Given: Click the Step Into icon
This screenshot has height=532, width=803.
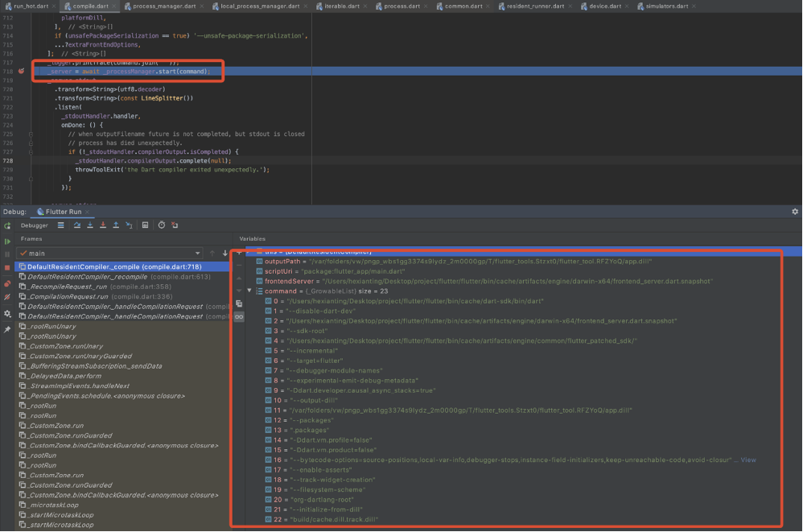Looking at the screenshot, I should tap(90, 225).
